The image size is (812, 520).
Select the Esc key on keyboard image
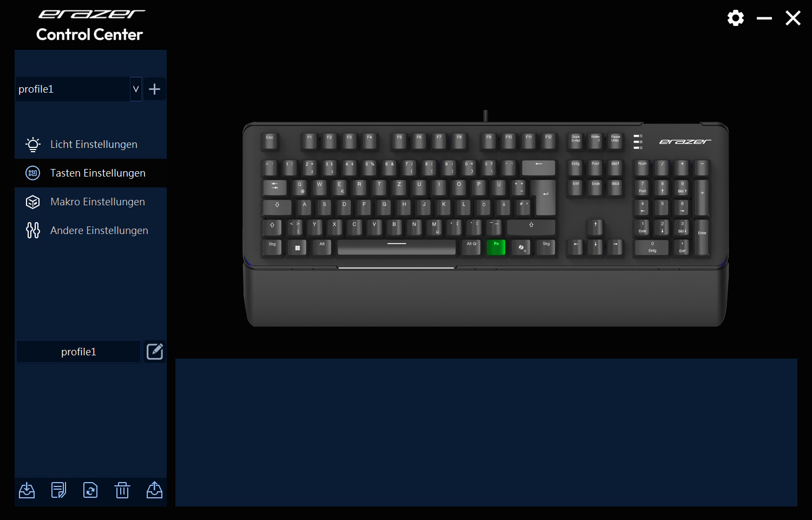click(270, 141)
